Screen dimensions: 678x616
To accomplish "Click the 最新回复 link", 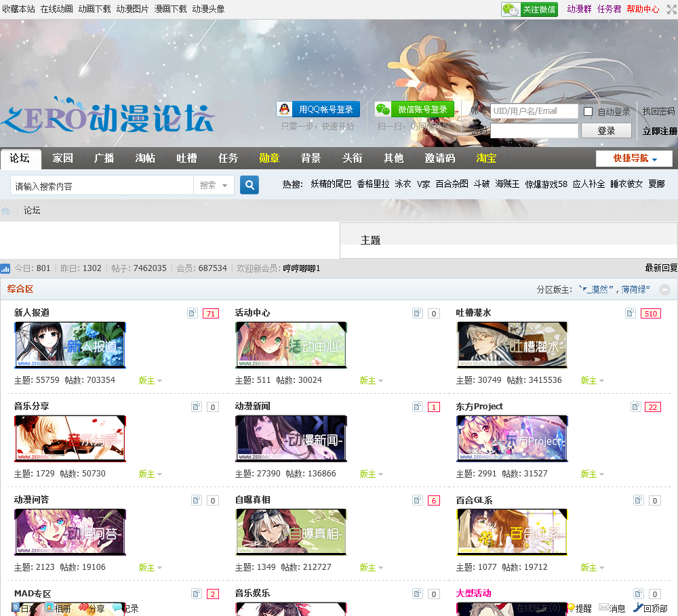I will pos(661,268).
